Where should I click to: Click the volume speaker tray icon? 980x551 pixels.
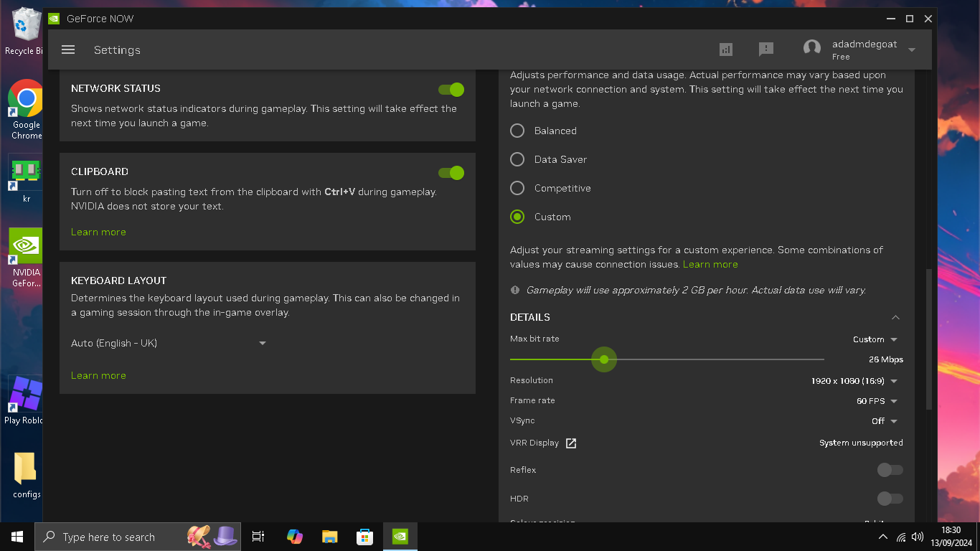pos(918,537)
